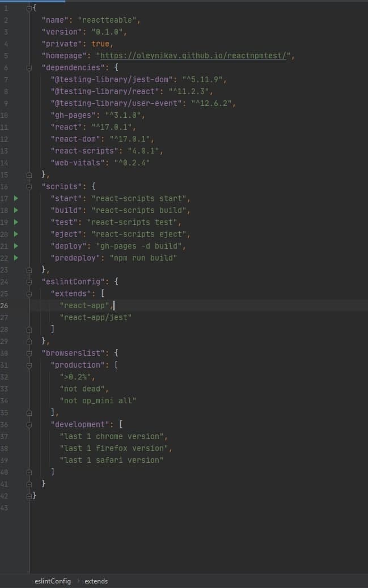Viewport: 368px width, 588px height.
Task: Click the "react-scripts eject" command string
Action: (x=139, y=234)
